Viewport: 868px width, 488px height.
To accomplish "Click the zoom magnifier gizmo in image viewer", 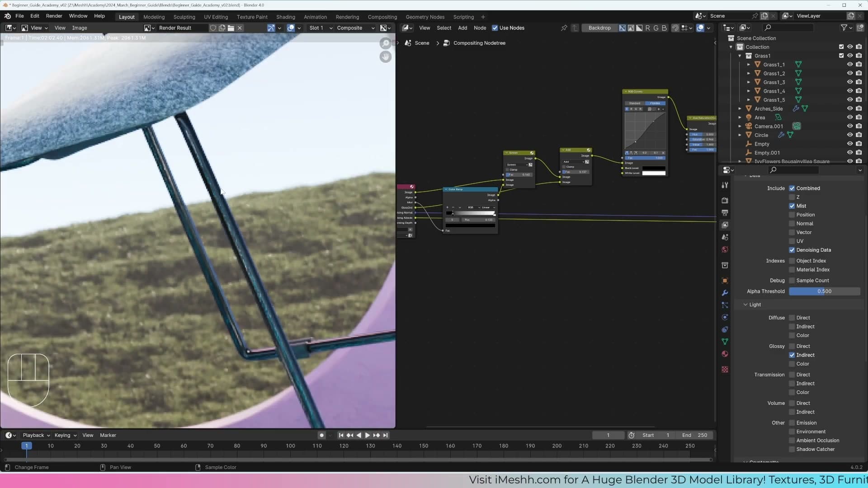I will click(385, 43).
